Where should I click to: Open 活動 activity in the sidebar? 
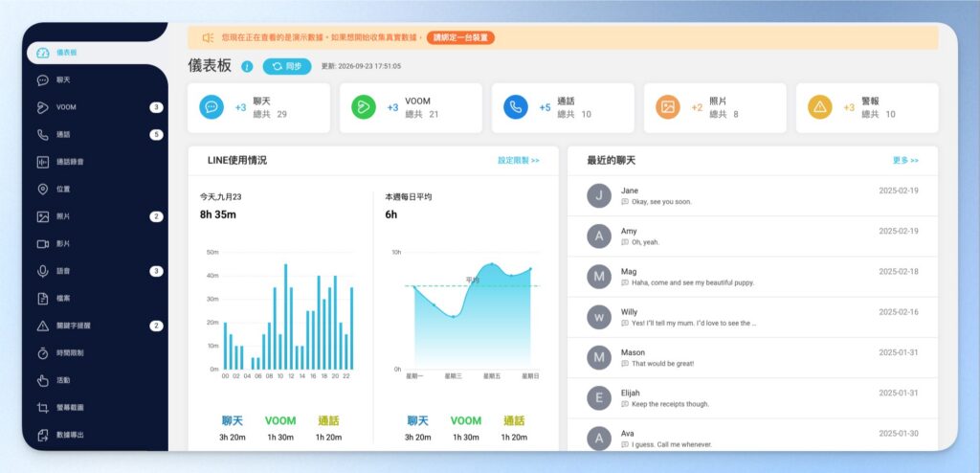[95, 380]
